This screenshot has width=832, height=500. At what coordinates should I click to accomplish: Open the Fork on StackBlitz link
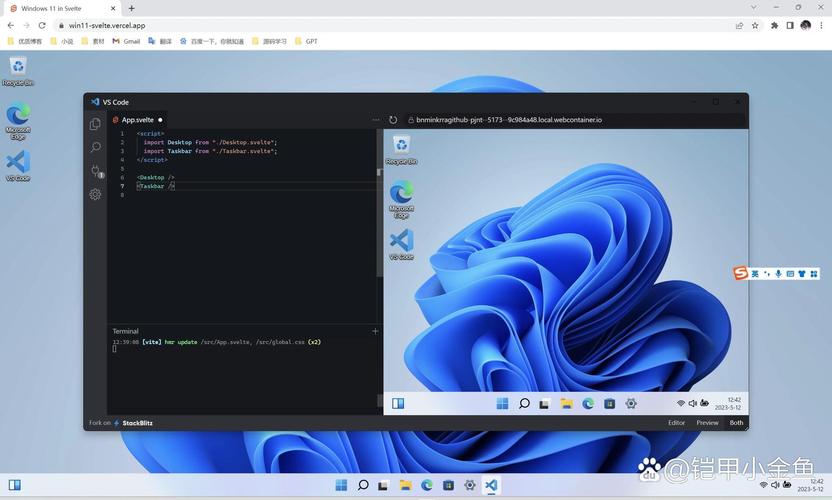pyautogui.click(x=121, y=423)
